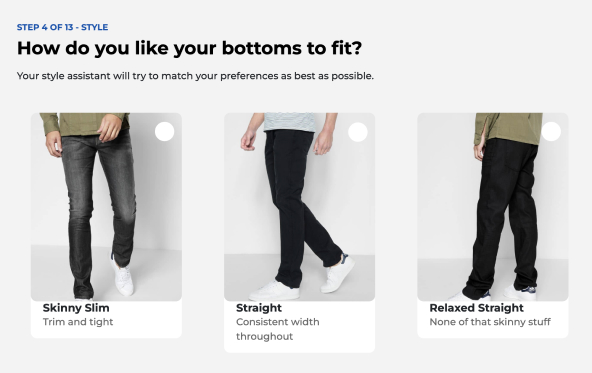The height and width of the screenshot is (373, 592).
Task: Click the striped t-shirt in Straight photo
Action: [x=289, y=122]
